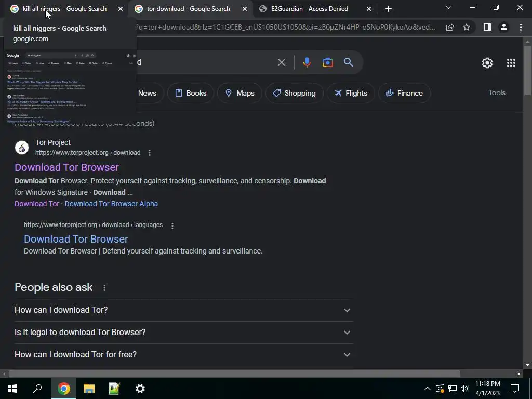Click the Chrome address bar URL
Screen dimensions: 532x399
click(x=285, y=27)
